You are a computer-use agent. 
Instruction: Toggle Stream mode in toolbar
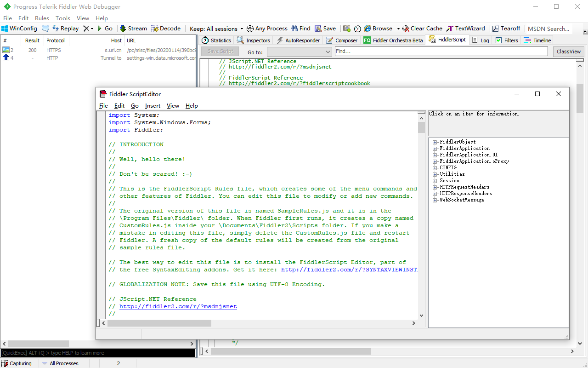tap(133, 29)
